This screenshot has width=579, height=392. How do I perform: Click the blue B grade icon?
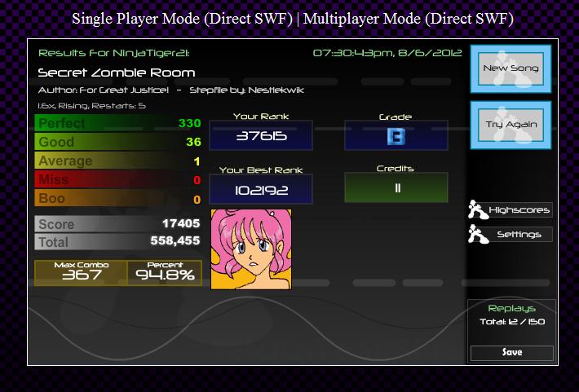396,137
